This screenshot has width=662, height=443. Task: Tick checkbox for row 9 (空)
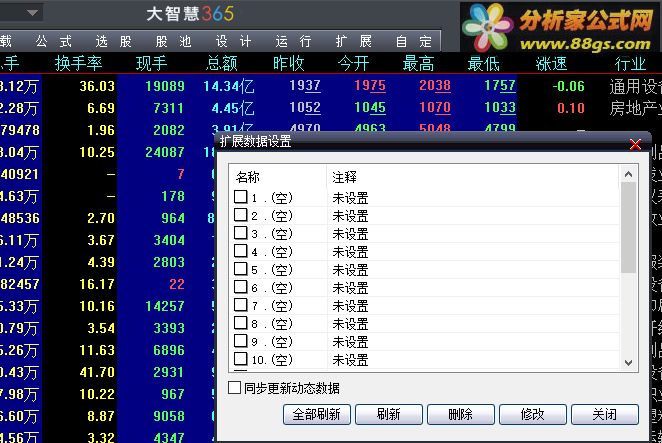pyautogui.click(x=241, y=340)
